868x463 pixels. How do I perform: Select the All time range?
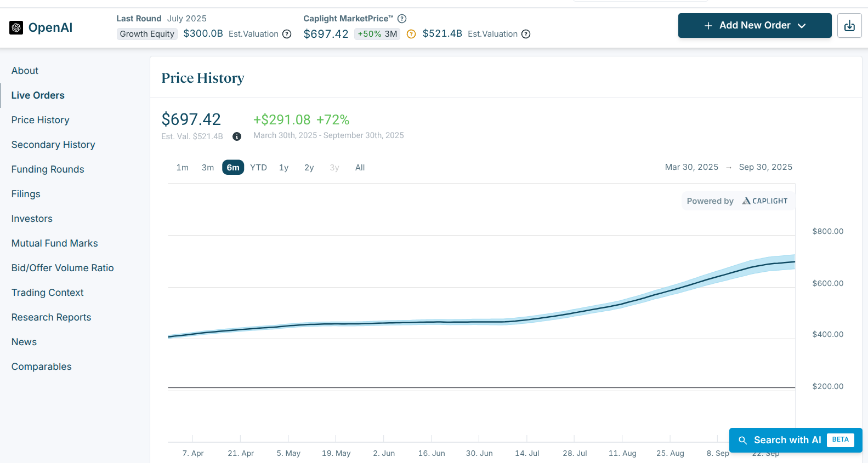(x=360, y=168)
